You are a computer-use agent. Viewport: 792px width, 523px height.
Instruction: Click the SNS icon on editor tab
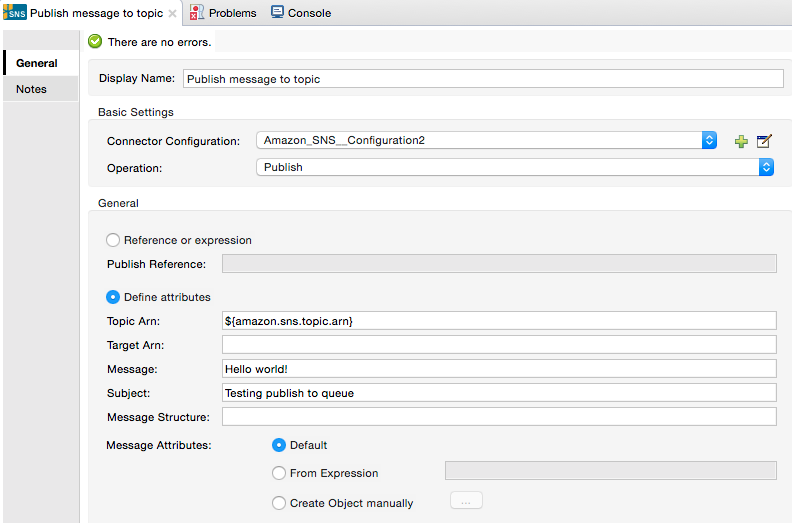pyautogui.click(x=15, y=13)
